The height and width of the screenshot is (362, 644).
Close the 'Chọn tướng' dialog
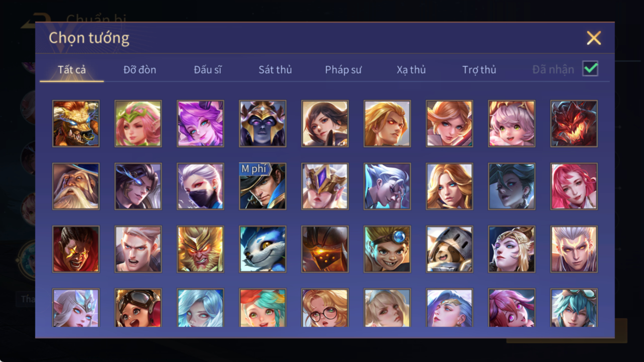pyautogui.click(x=594, y=38)
